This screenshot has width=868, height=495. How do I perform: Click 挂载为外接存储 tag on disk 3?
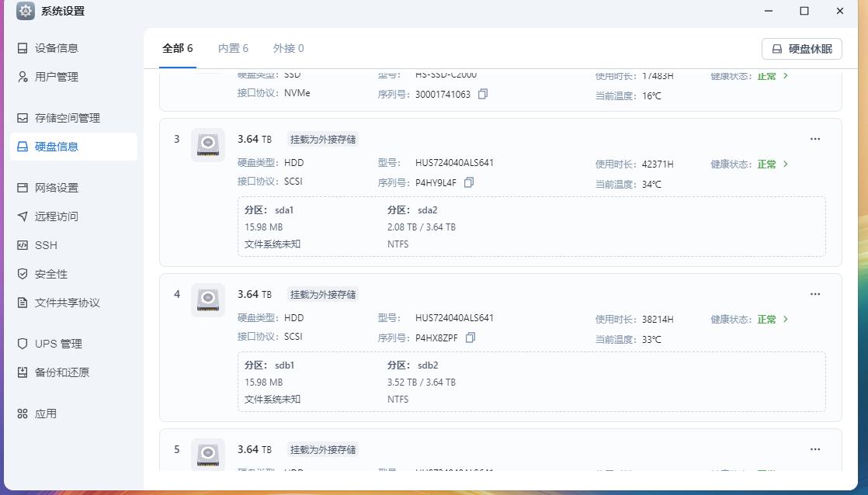pos(323,140)
